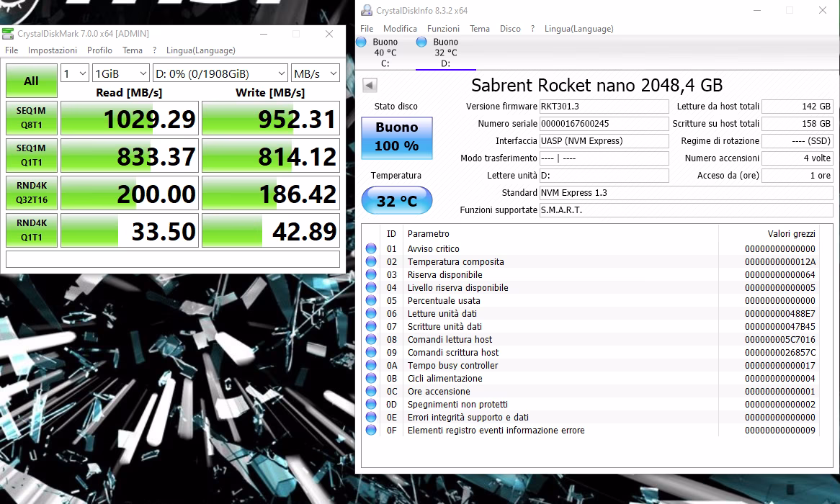
Task: Start the RND4K Q1T1 test
Action: tap(32, 230)
